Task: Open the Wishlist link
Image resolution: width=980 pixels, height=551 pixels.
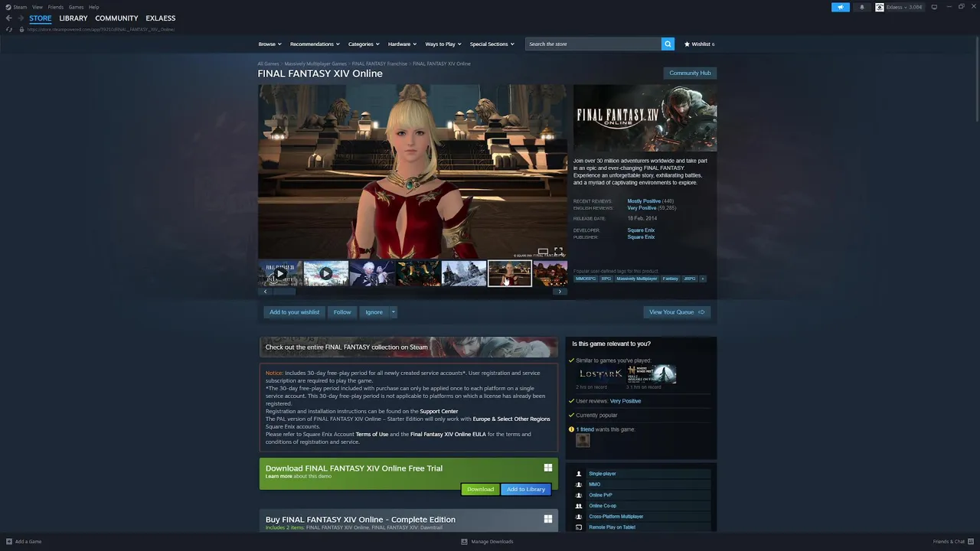Action: (699, 44)
